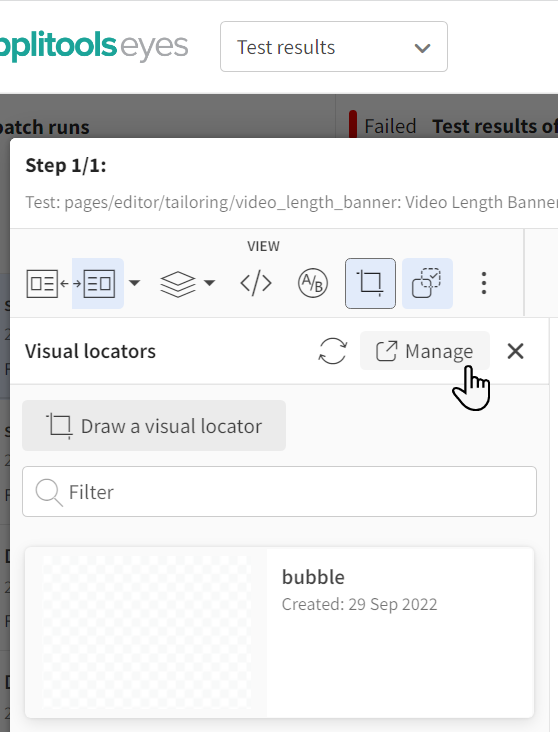Open the three-dot more options menu
The width and height of the screenshot is (558, 732).
tap(484, 283)
